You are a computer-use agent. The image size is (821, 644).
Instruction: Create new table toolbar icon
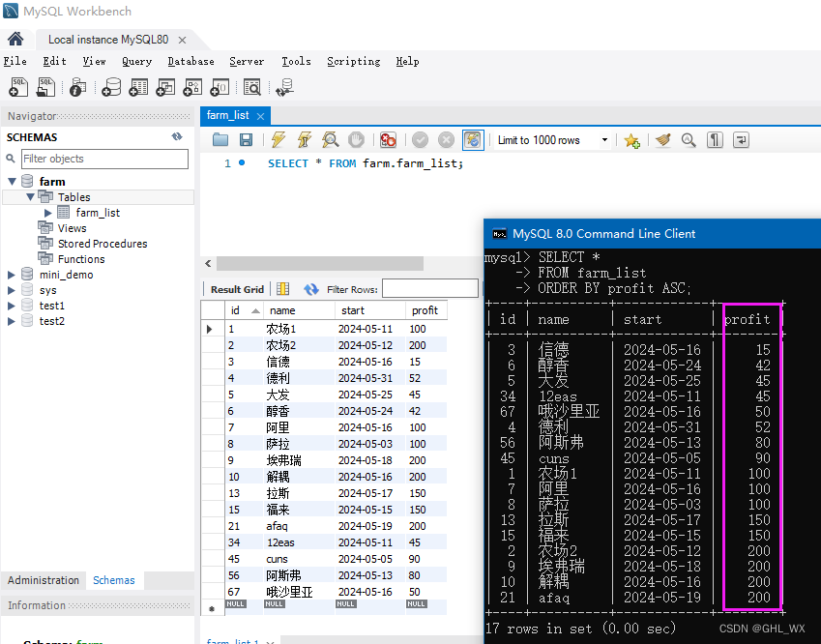[138, 87]
